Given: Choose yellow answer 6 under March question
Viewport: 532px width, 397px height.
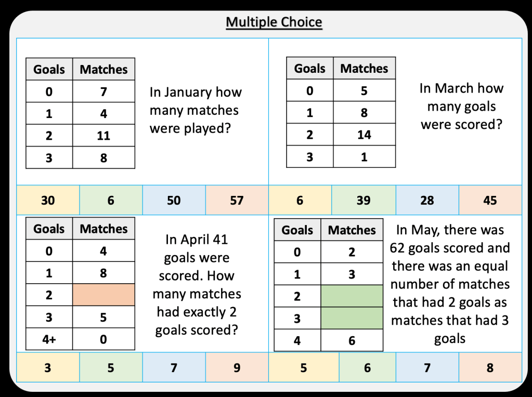Looking at the screenshot, I should point(300,200).
